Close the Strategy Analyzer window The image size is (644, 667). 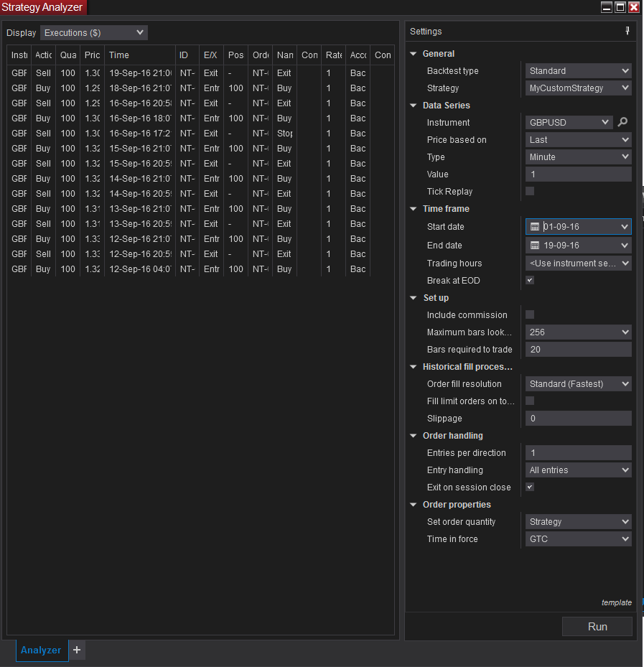634,7
